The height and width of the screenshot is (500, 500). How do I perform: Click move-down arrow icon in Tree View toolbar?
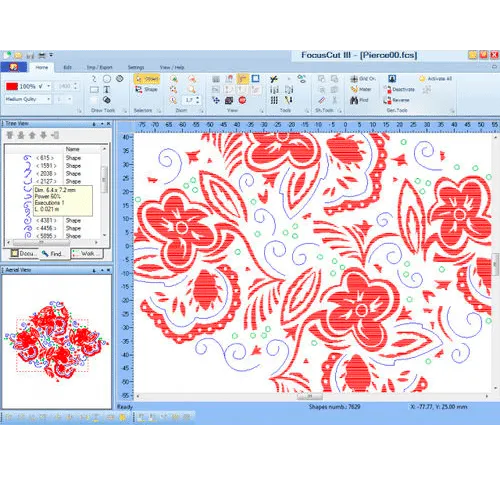pos(43,135)
